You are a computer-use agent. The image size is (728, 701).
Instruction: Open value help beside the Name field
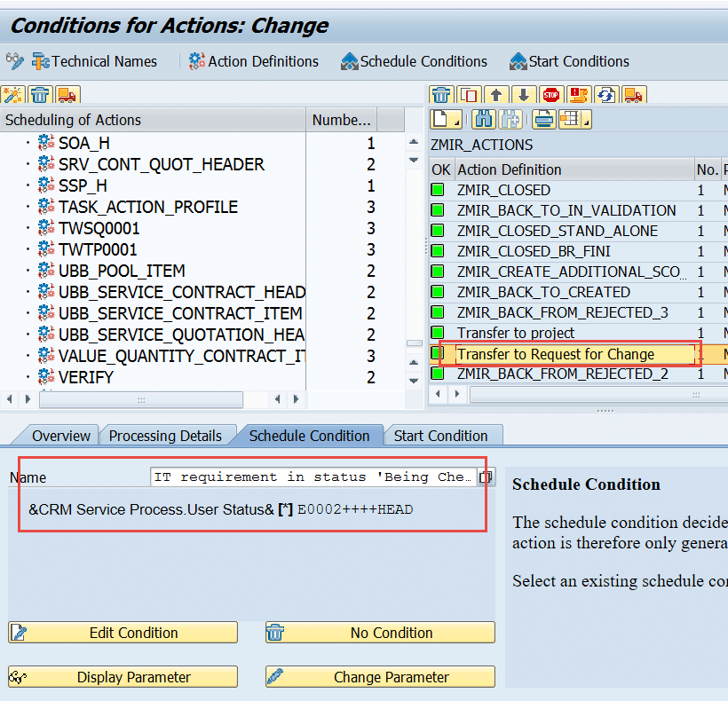click(x=486, y=477)
